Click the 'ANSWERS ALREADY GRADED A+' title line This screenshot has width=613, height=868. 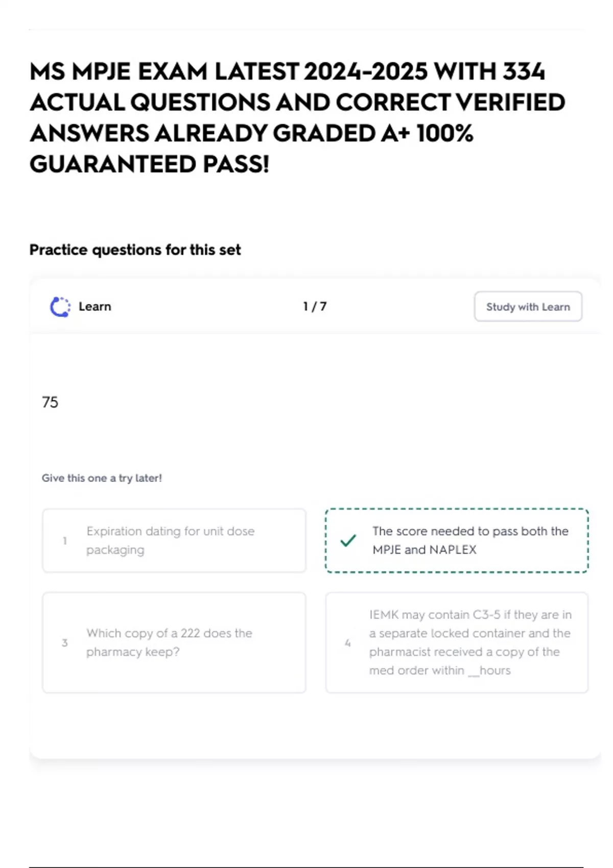pyautogui.click(x=251, y=133)
